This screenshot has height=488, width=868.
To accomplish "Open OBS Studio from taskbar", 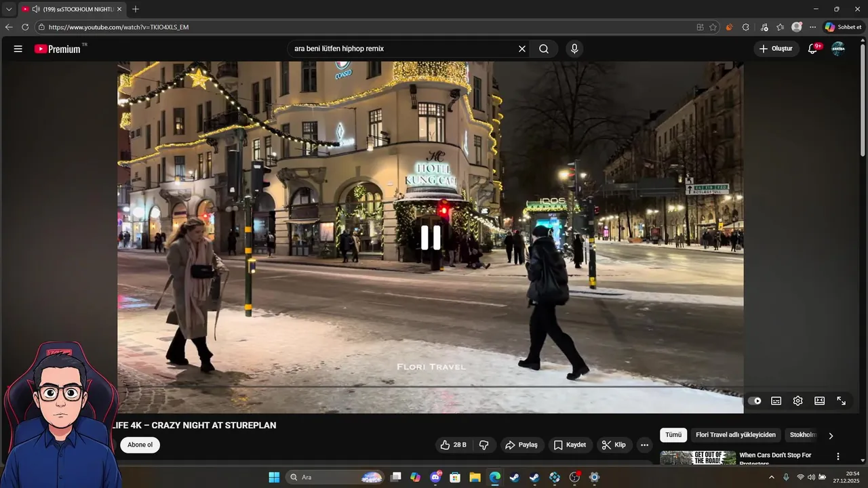I will point(574,477).
